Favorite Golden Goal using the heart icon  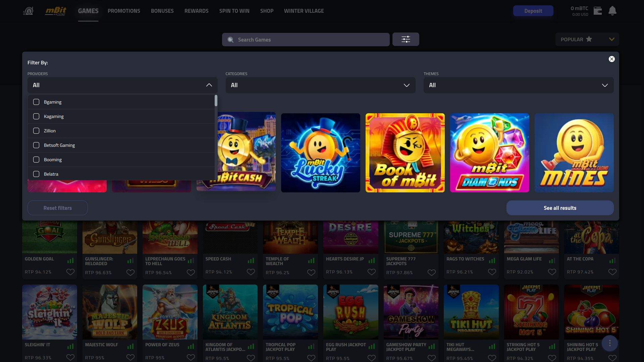70,272
